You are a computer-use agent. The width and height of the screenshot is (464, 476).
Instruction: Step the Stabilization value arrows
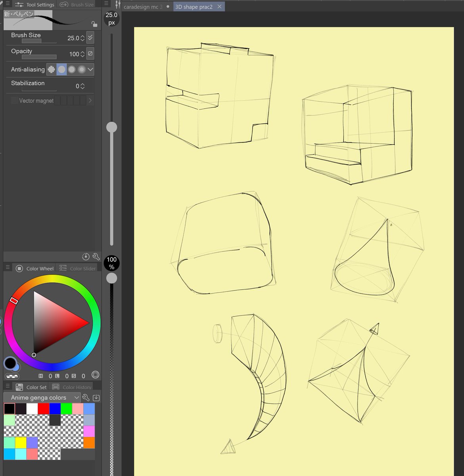[82, 86]
